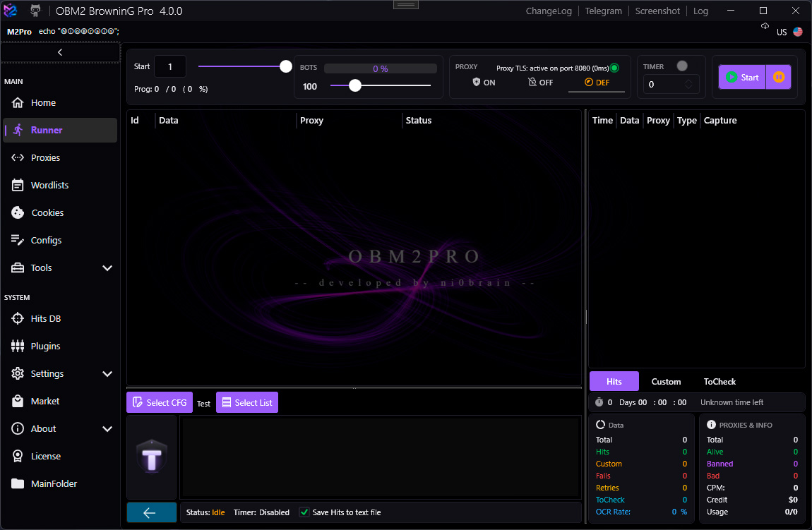The image size is (812, 530).
Task: Click the Start position slider handle
Action: [x=286, y=66]
